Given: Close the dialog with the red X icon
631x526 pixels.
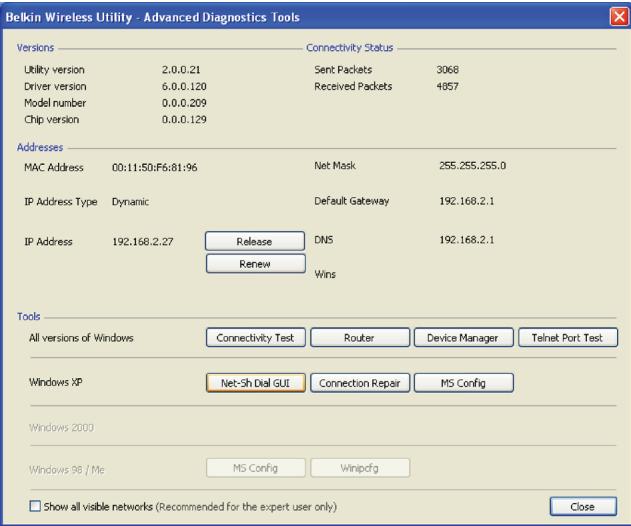Looking at the screenshot, I should 619,17.
